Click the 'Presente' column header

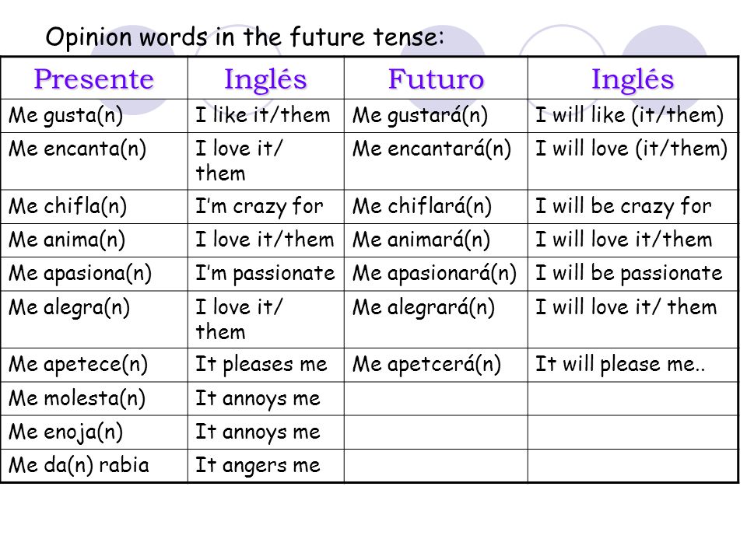pyautogui.click(x=94, y=79)
